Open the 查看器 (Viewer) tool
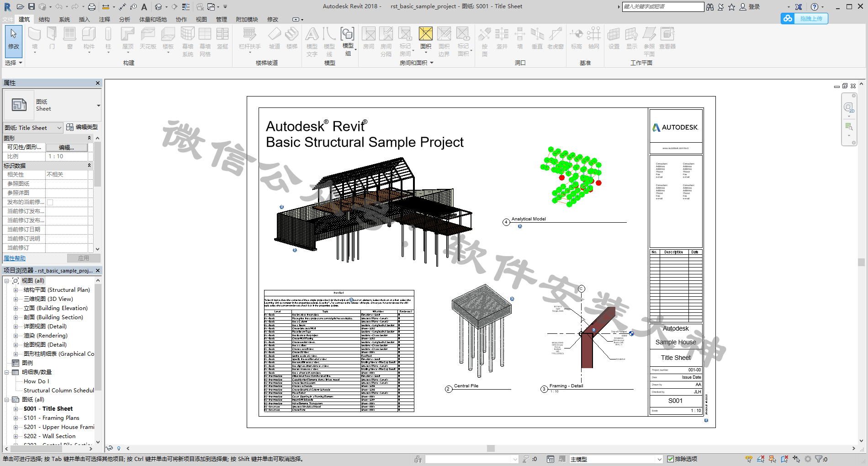Screen dimensions: 868x466 pos(667,38)
